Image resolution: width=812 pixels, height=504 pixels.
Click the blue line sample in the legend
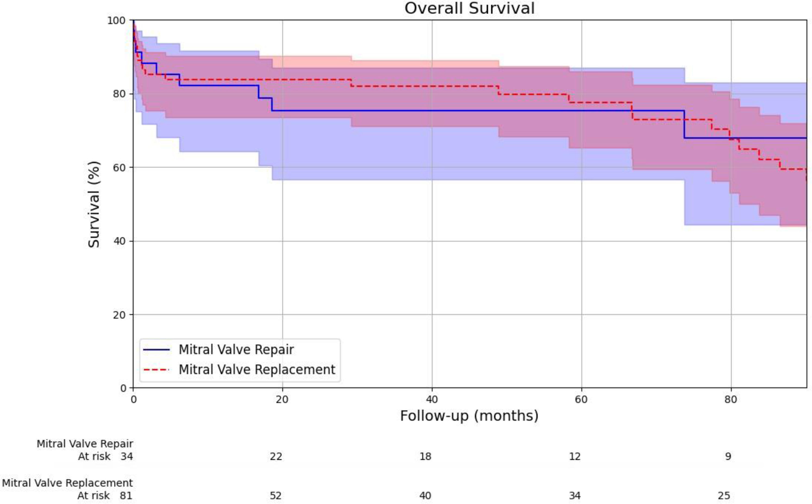[156, 350]
